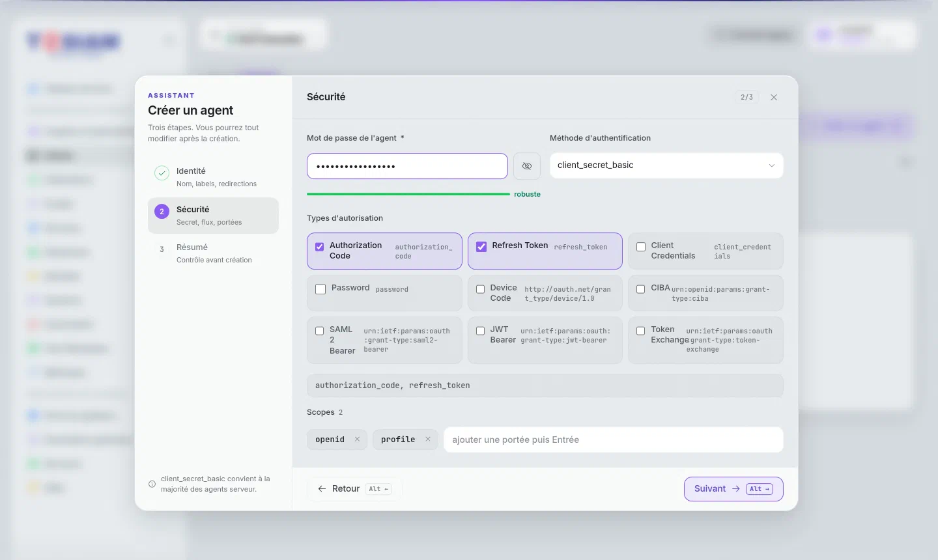
Task: Click the Retour button
Action: point(354,489)
